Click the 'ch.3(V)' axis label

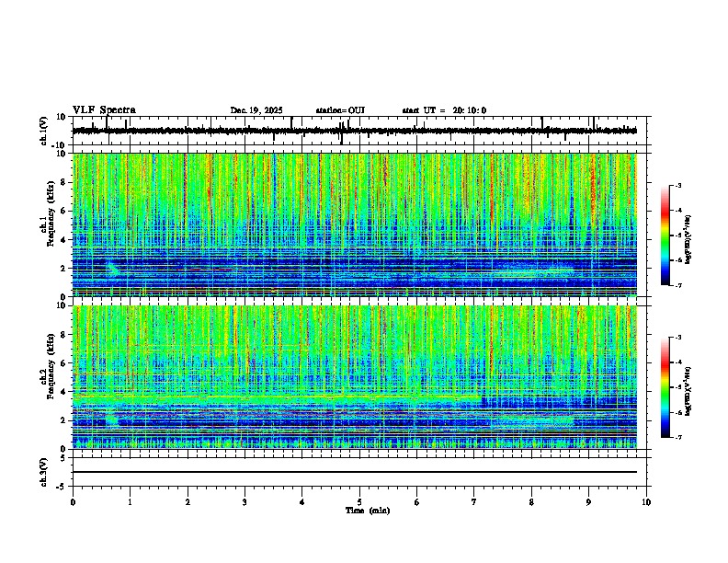(x=44, y=472)
